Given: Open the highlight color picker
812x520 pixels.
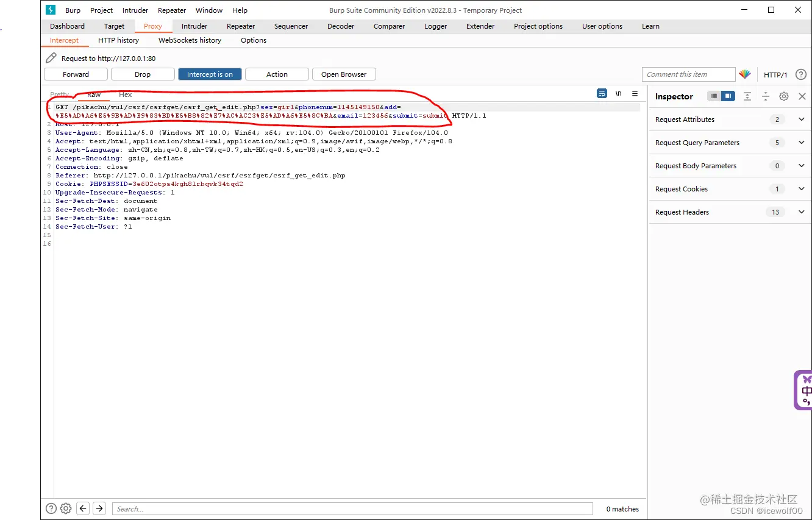Looking at the screenshot, I should (x=745, y=74).
